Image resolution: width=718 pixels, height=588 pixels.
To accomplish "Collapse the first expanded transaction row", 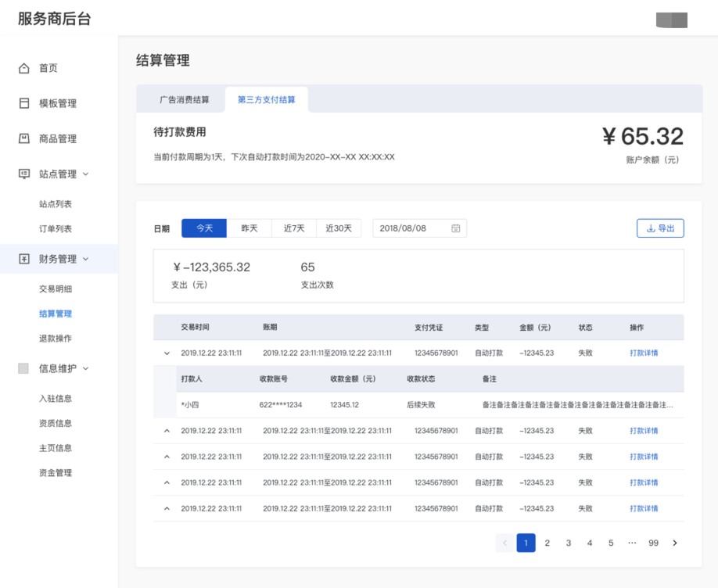I will pos(167,353).
